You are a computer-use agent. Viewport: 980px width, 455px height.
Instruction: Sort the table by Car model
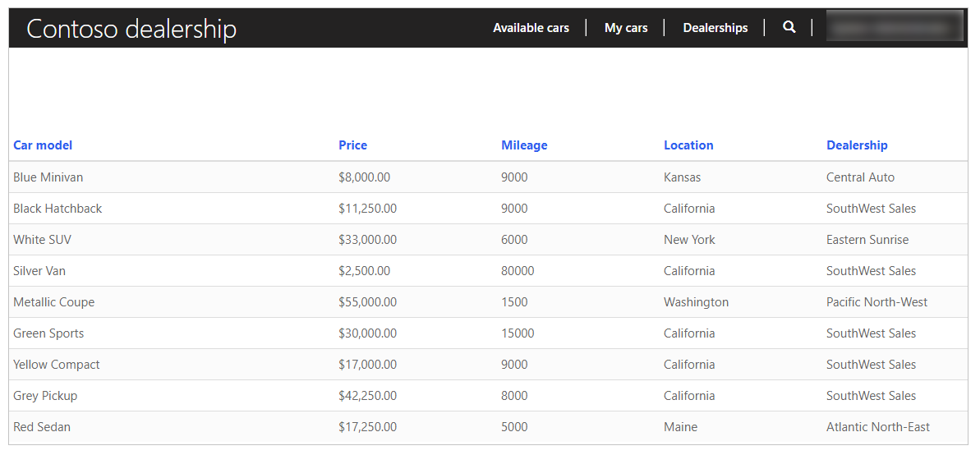(x=43, y=145)
